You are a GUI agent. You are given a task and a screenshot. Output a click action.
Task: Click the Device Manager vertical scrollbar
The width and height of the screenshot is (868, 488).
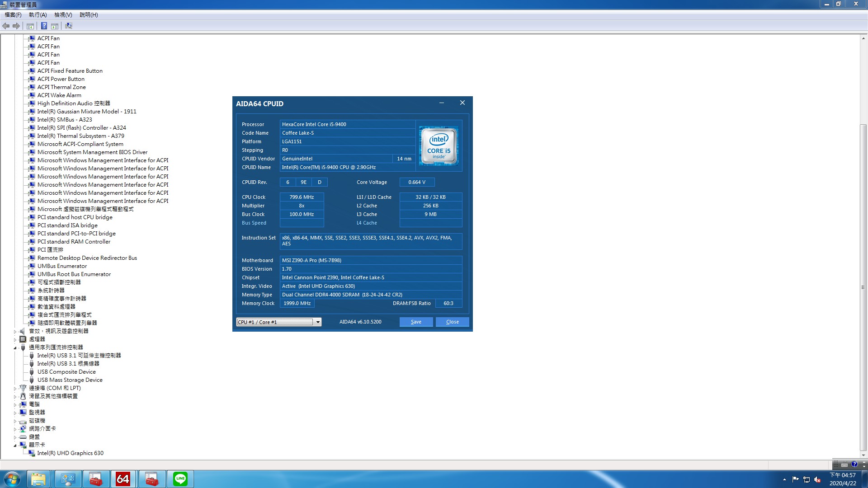point(863,287)
